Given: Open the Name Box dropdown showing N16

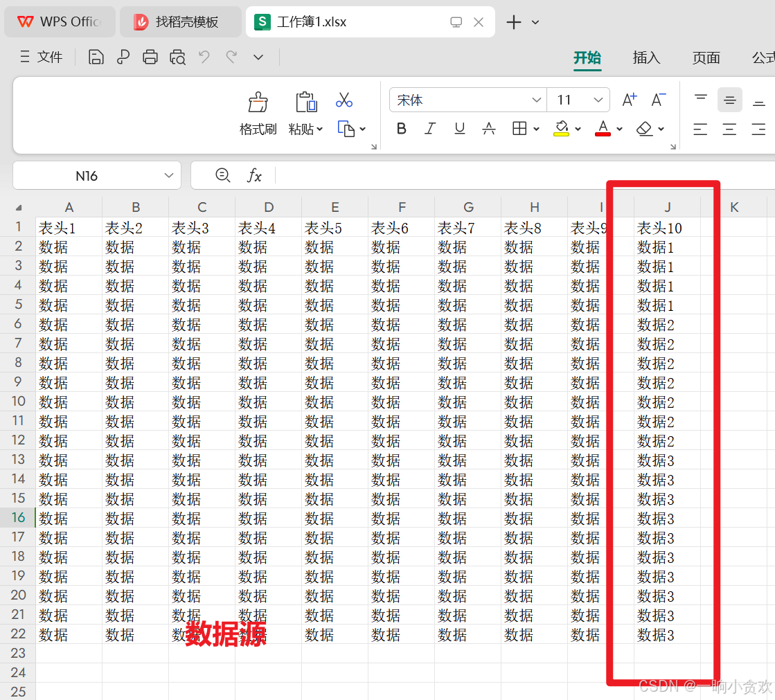Looking at the screenshot, I should click(x=168, y=175).
